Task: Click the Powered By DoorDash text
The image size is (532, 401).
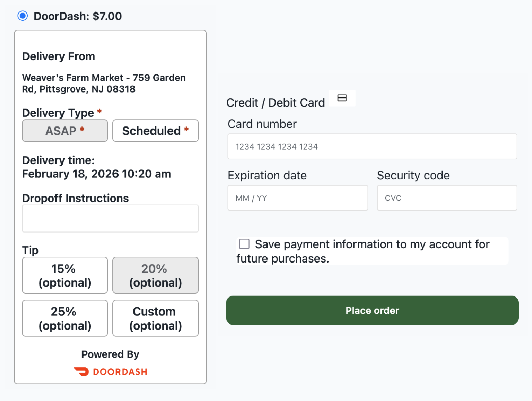Action: 110,354
